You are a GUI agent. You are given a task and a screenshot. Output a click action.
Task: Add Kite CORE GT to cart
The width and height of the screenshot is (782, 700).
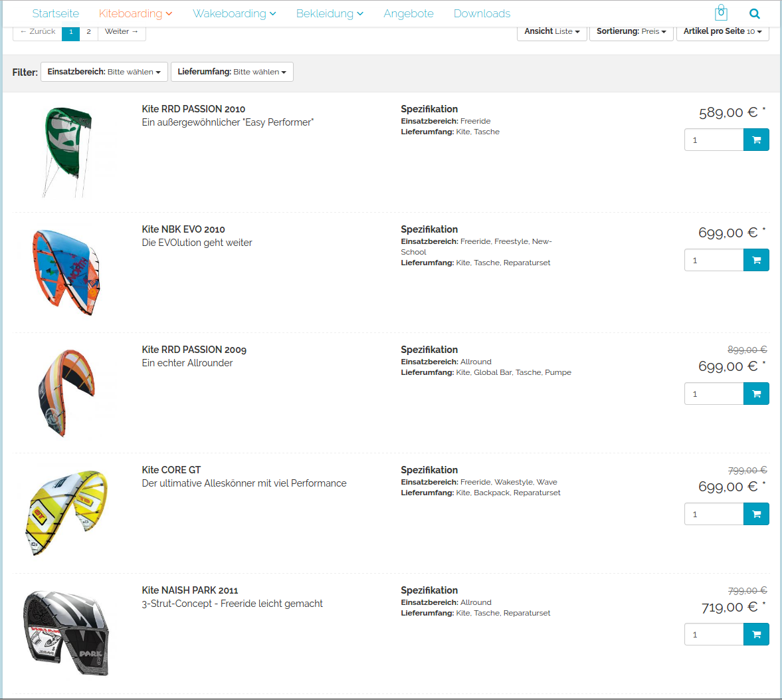click(x=756, y=514)
